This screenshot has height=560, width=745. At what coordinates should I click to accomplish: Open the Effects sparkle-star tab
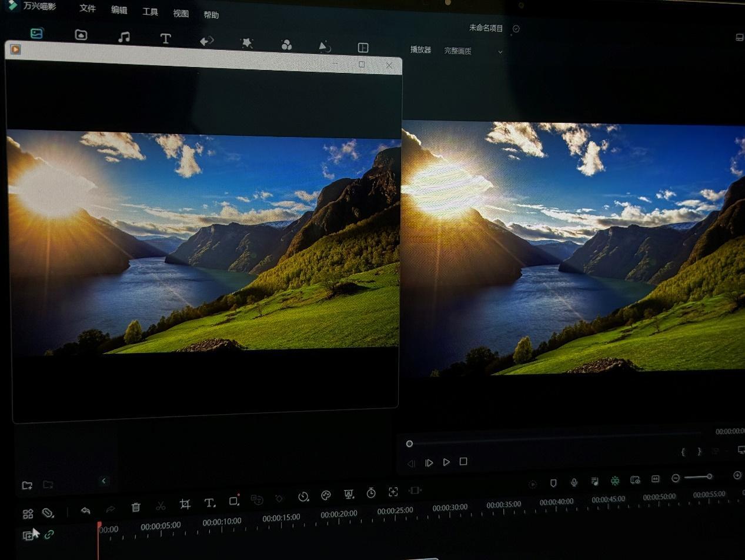click(x=247, y=43)
